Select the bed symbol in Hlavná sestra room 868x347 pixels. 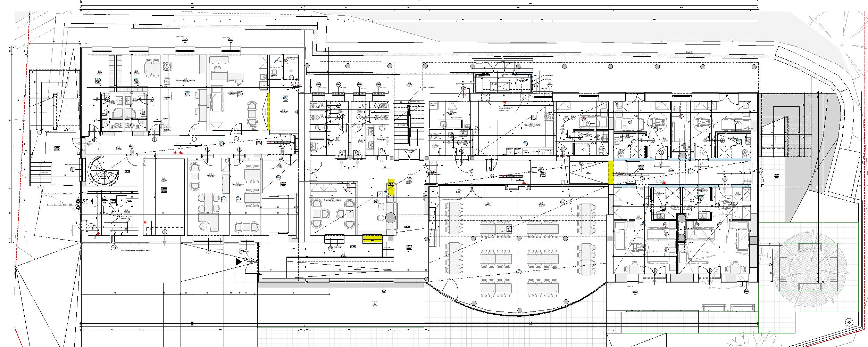[x=218, y=99]
